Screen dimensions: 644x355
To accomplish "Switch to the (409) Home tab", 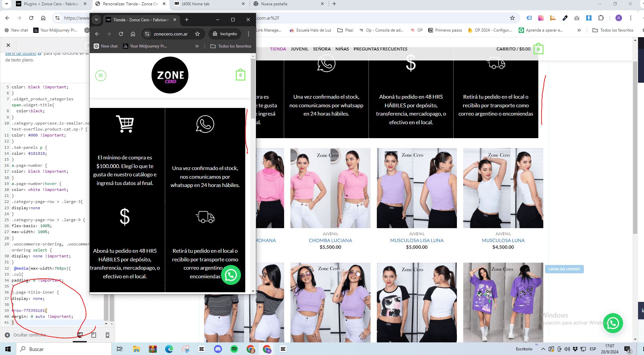I will click(210, 4).
